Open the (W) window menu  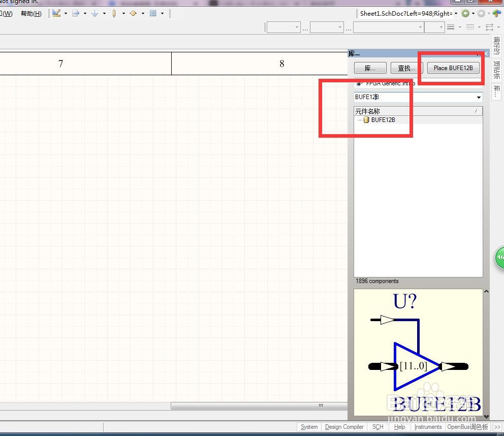[7, 14]
